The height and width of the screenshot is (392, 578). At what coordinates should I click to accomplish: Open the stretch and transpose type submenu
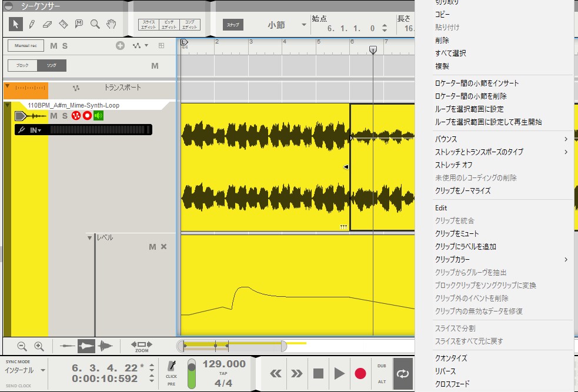[x=502, y=152]
